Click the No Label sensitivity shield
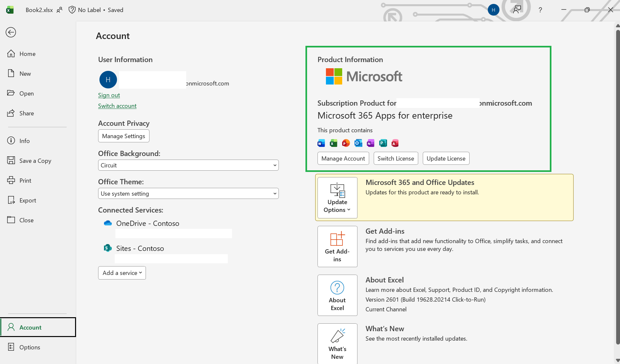This screenshot has height=364, width=620. tap(72, 10)
